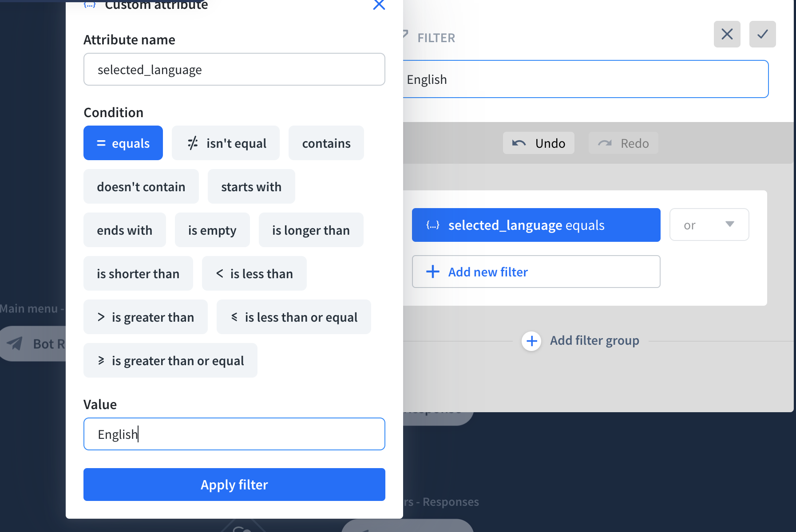Pick the is less than condition
Screen dimensions: 796x532
coord(254,273)
